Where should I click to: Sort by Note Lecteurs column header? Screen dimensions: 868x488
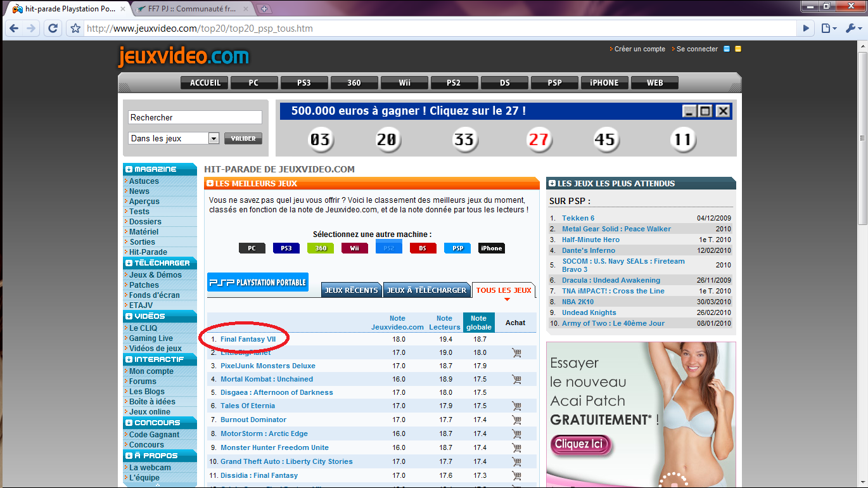pos(445,323)
